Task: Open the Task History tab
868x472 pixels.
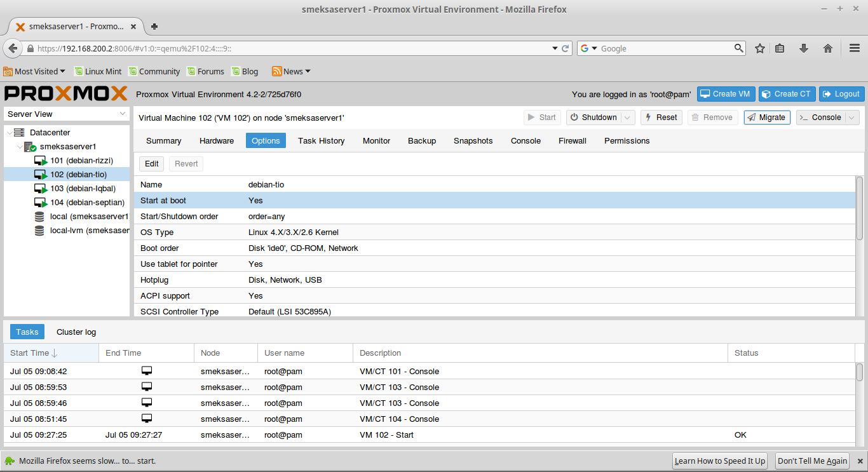Action: pos(322,141)
